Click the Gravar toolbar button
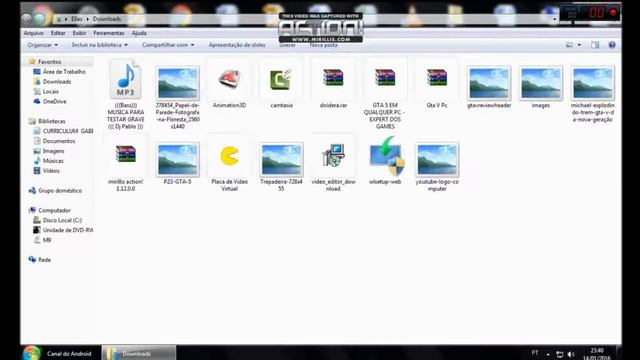This screenshot has width=640, height=360. (287, 45)
